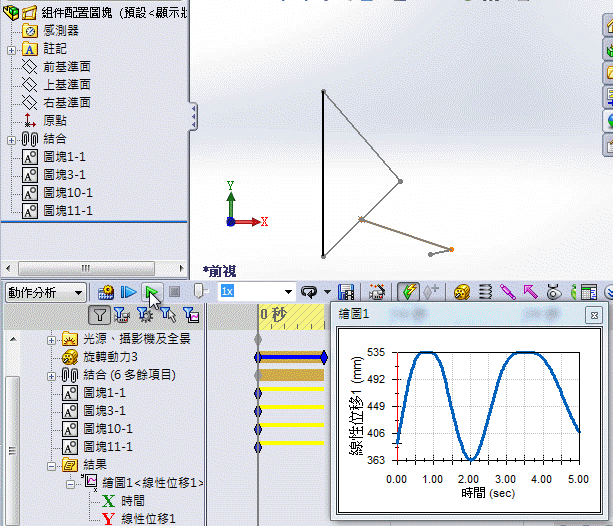Select 圖塊10-1 in the upper feature tree
The image size is (613, 526).
pyautogui.click(x=68, y=193)
